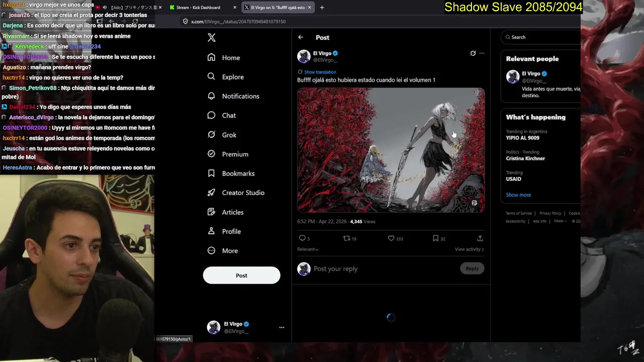Open Terms of Service footer link

[519, 213]
